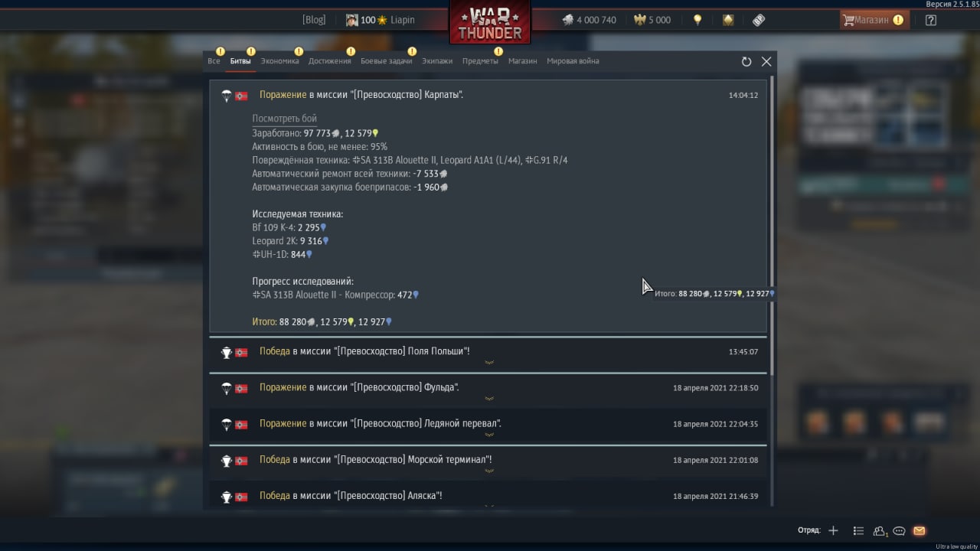The width and height of the screenshot is (980, 551).
Task: Open the Боевые задачи tab
Action: 386,61
